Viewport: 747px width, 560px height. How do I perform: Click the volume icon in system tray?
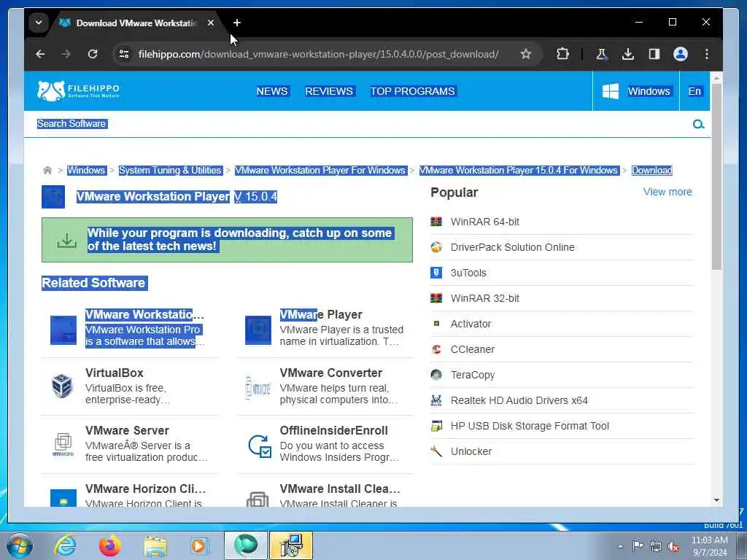673,546
